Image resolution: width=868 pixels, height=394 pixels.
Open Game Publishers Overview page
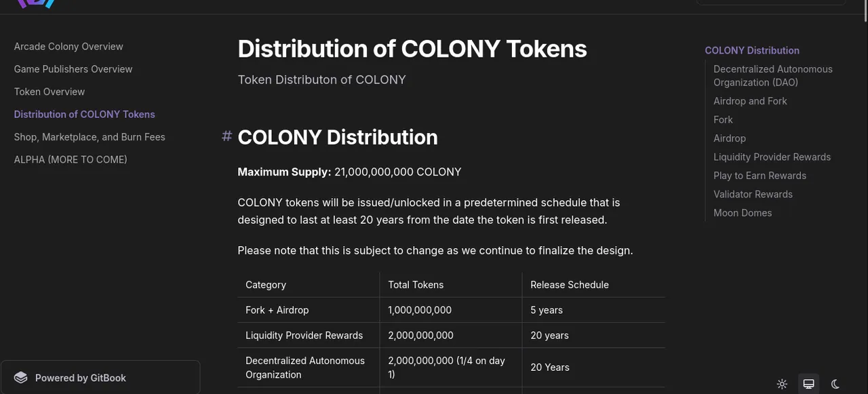(x=73, y=69)
